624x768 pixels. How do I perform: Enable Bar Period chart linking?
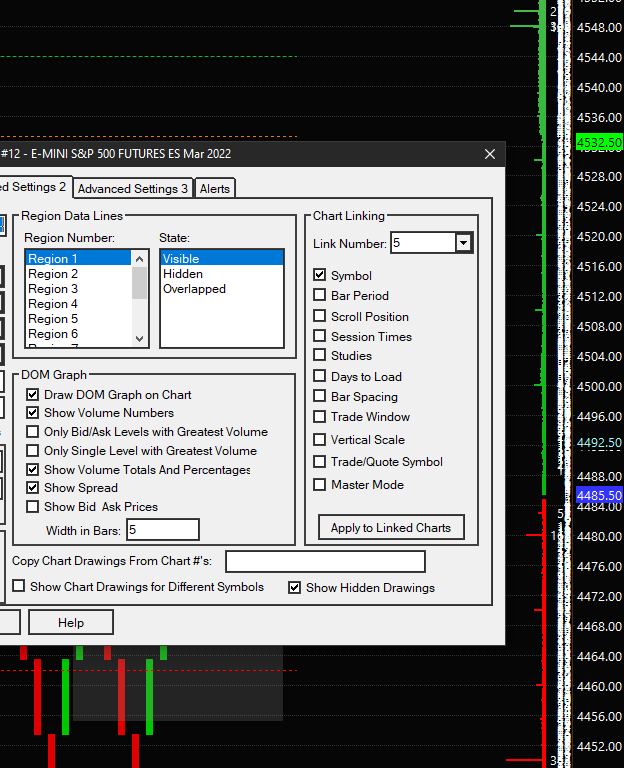320,296
